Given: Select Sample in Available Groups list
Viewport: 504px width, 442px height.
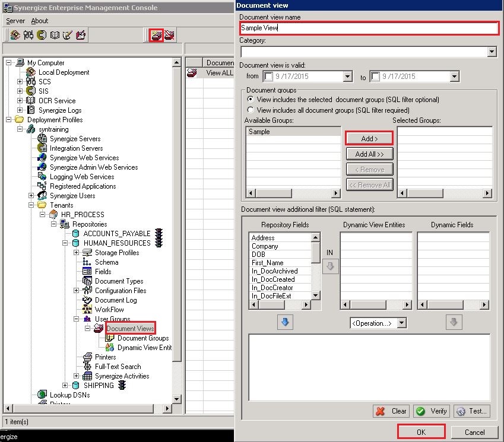Looking at the screenshot, I should point(293,132).
